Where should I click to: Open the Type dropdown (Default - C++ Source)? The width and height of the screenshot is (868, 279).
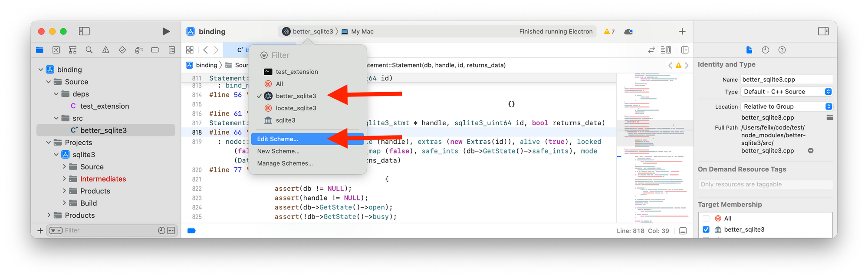coord(786,92)
